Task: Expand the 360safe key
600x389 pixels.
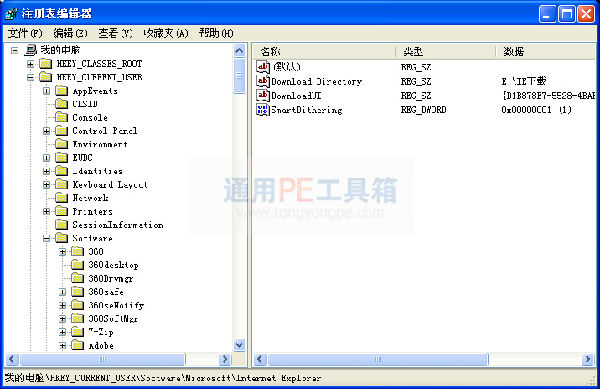Action: [62, 292]
